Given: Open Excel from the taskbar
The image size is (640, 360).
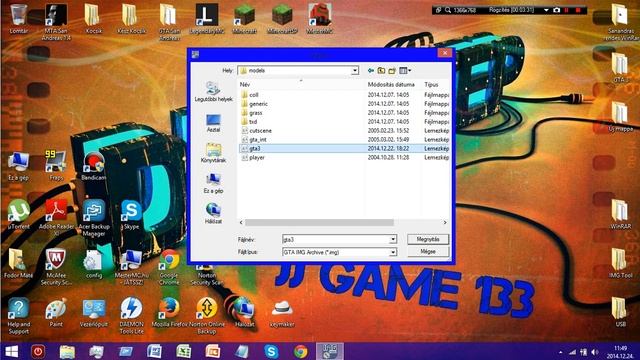Looking at the screenshot, I should click(x=184, y=351).
